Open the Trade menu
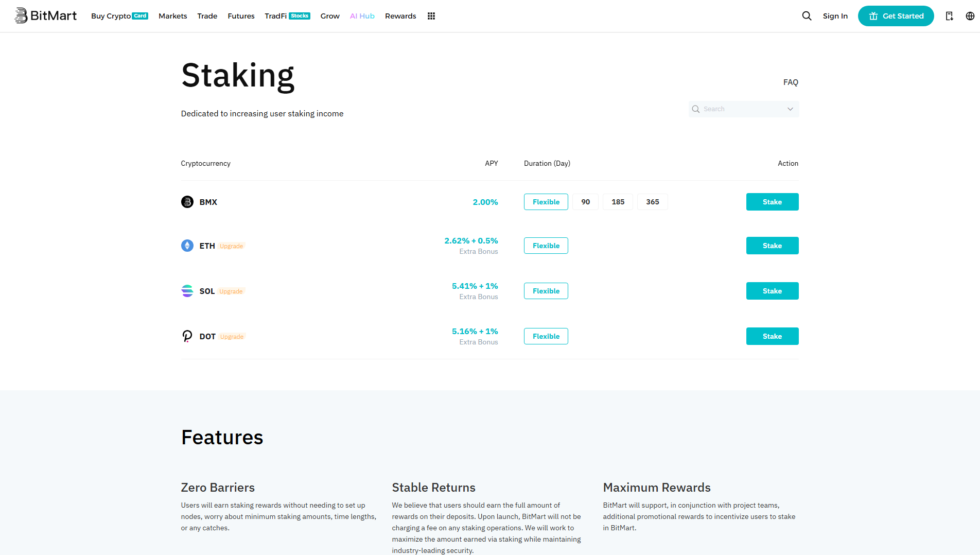 207,16
